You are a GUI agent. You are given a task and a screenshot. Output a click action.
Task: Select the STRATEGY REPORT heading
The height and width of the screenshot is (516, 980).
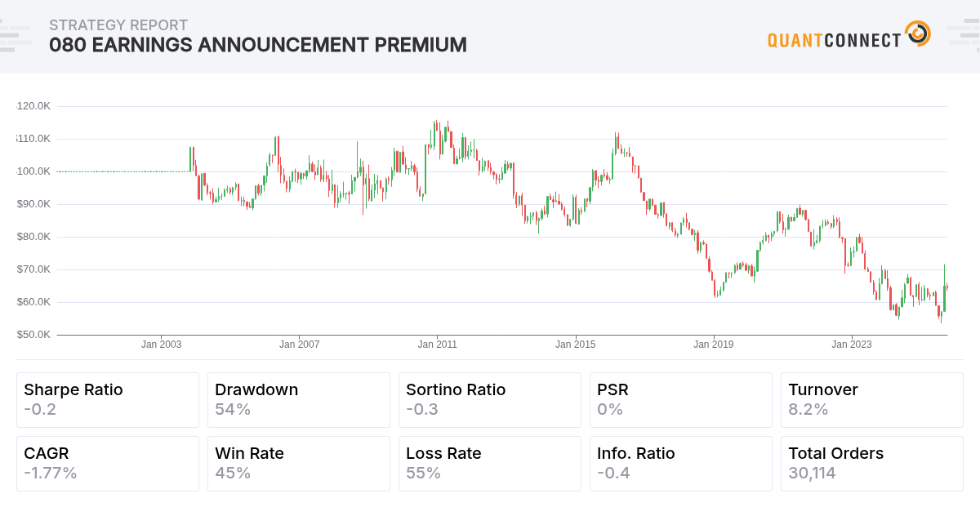tap(118, 25)
